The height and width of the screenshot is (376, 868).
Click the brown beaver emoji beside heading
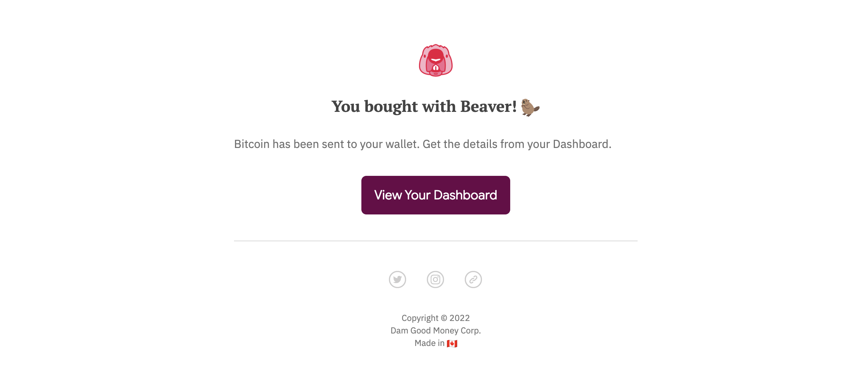pyautogui.click(x=530, y=107)
